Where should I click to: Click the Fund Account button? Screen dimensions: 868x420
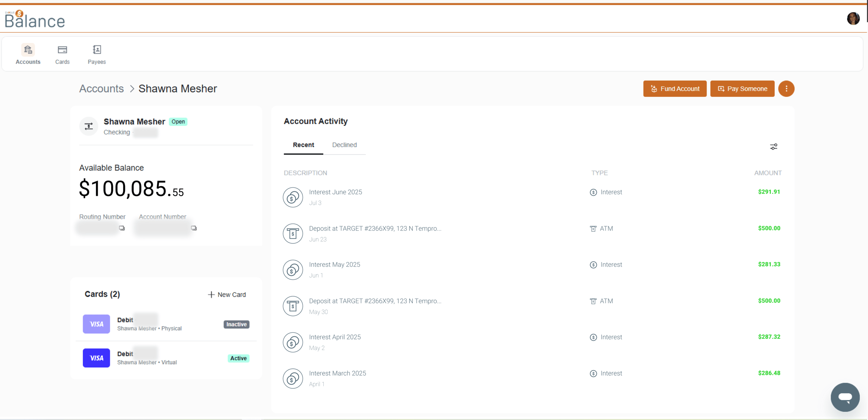pos(674,89)
